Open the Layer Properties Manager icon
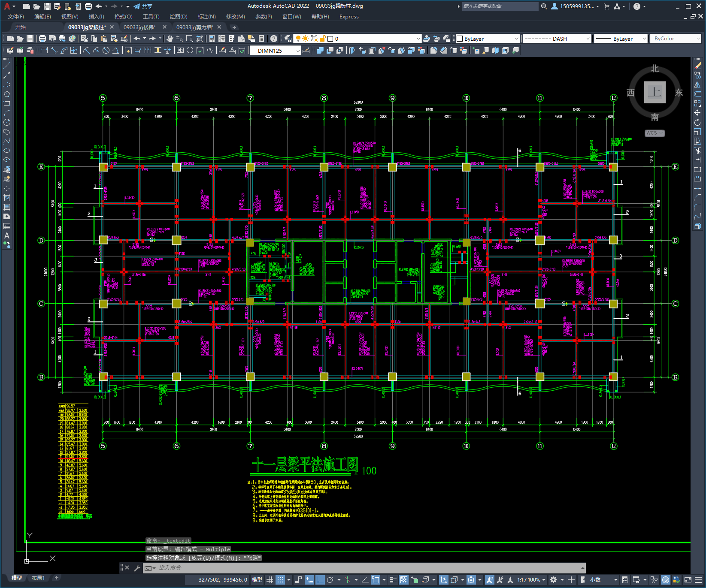The height and width of the screenshot is (588, 706). coord(288,39)
